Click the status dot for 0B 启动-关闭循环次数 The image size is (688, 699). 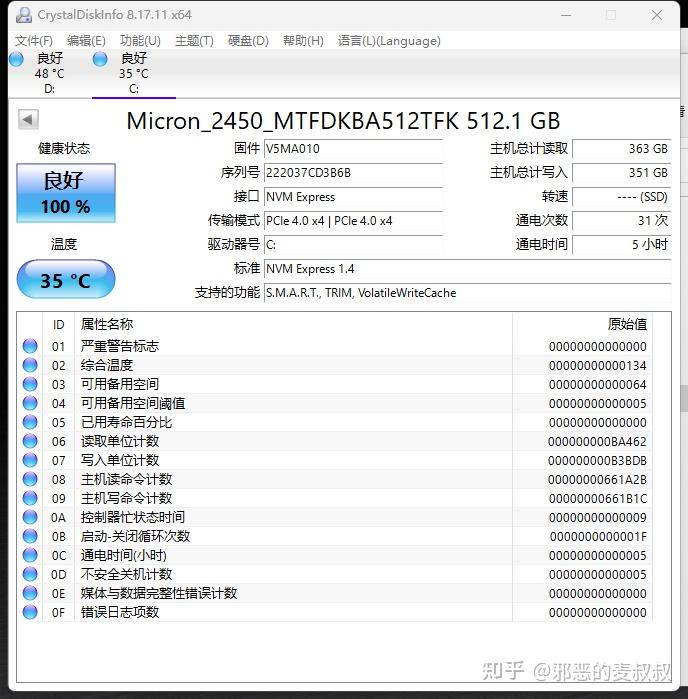pyautogui.click(x=30, y=536)
